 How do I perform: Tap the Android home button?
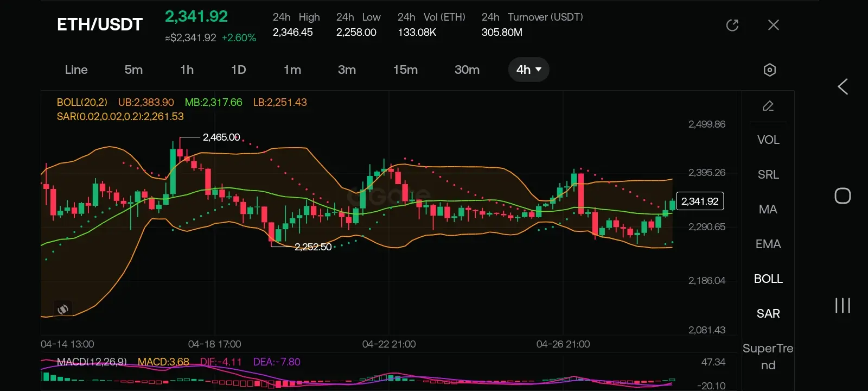click(x=843, y=195)
